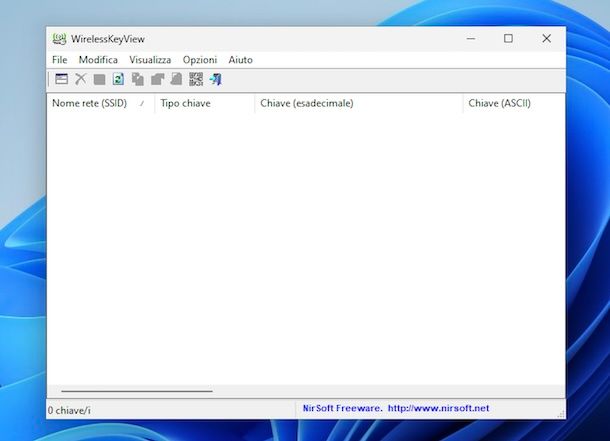Image resolution: width=610 pixels, height=441 pixels.
Task: Maximize the WirelessKeyView window
Action: pyautogui.click(x=508, y=38)
